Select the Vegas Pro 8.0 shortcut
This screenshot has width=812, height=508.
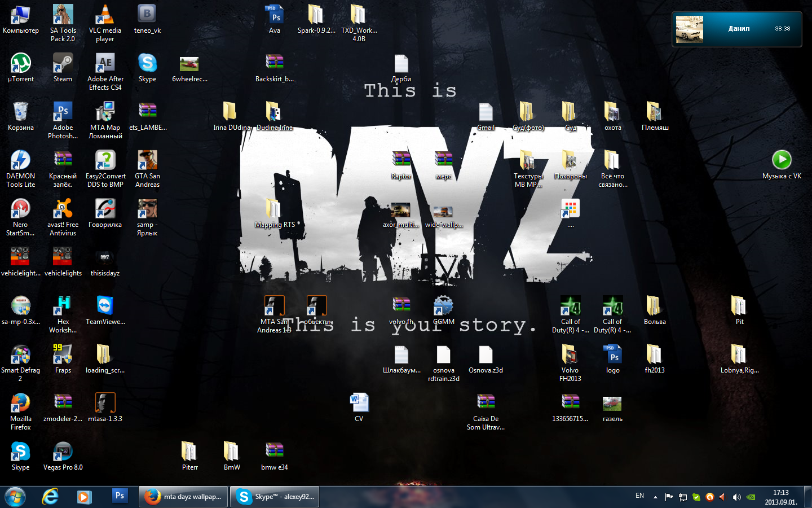(63, 457)
